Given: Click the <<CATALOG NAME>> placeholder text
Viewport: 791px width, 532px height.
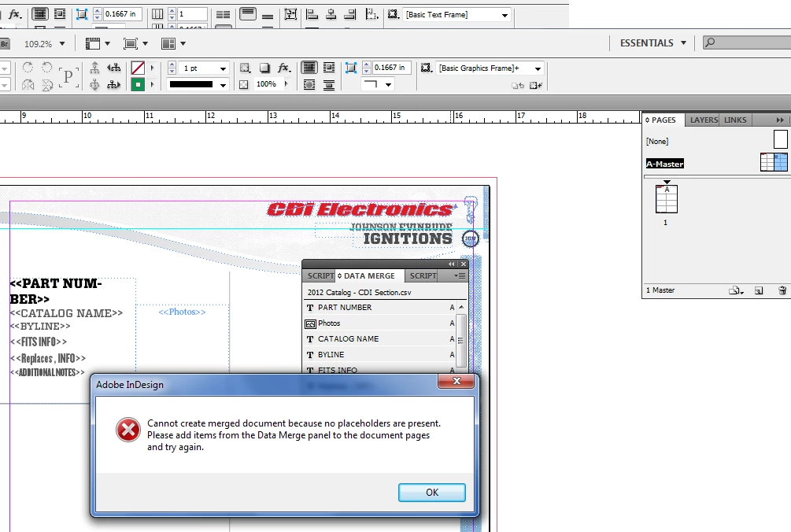Looking at the screenshot, I should click(x=66, y=313).
